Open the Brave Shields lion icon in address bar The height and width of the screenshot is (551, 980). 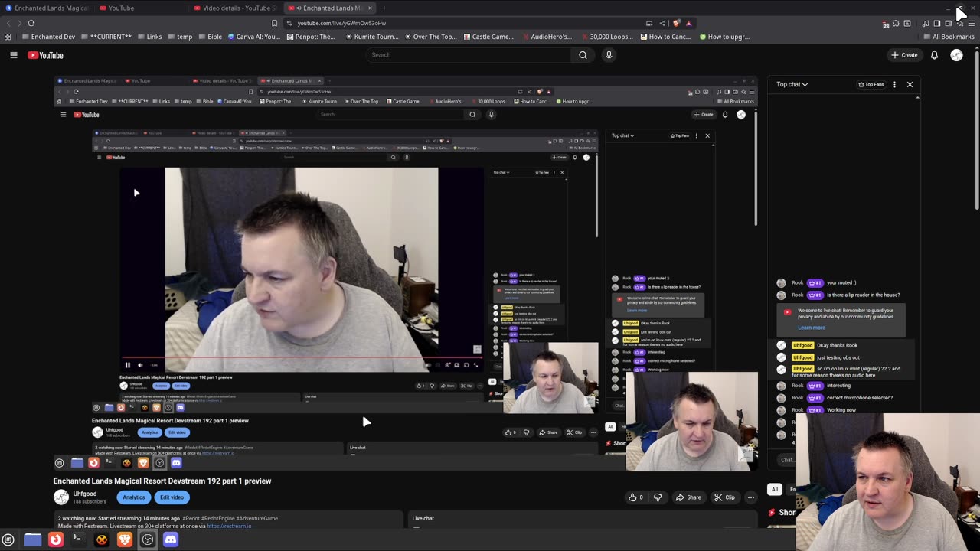pyautogui.click(x=675, y=23)
